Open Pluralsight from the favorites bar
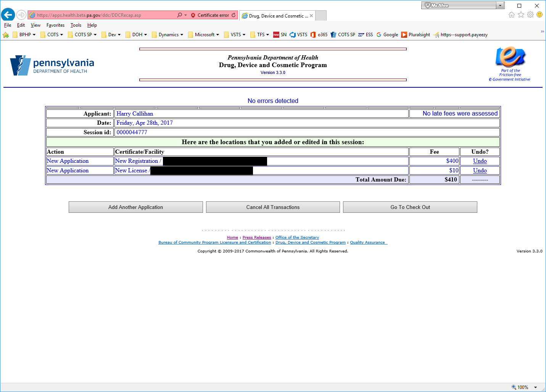The image size is (546, 392). tap(416, 34)
